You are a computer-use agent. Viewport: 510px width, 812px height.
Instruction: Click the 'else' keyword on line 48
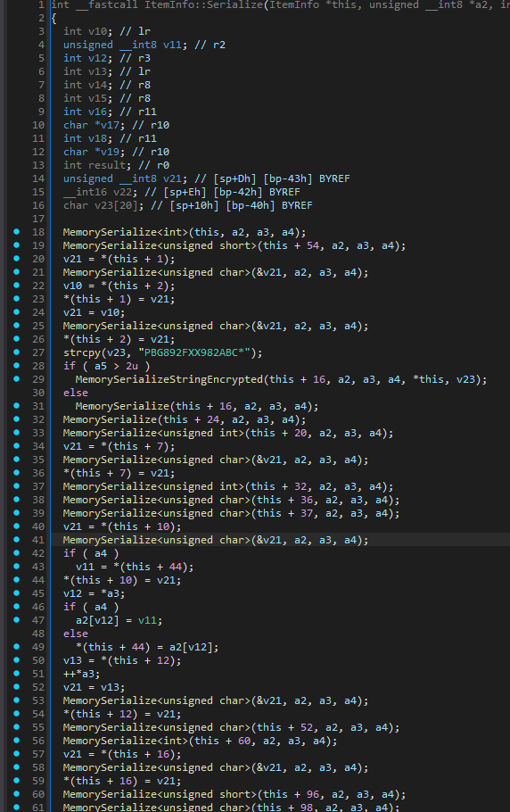pos(76,634)
